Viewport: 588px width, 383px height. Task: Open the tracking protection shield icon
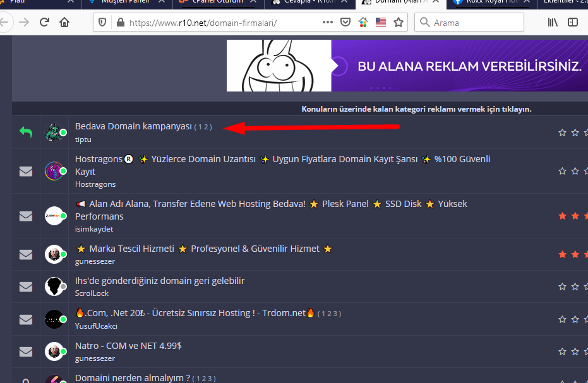point(102,23)
